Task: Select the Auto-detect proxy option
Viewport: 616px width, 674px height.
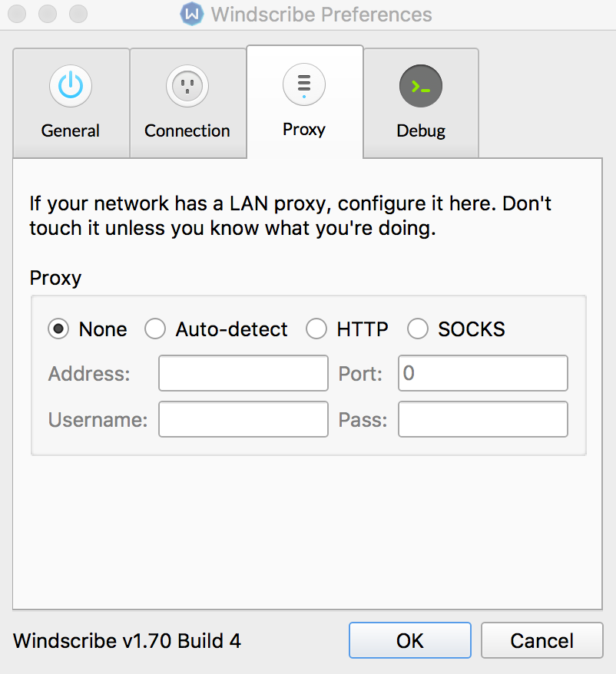Action: (155, 329)
